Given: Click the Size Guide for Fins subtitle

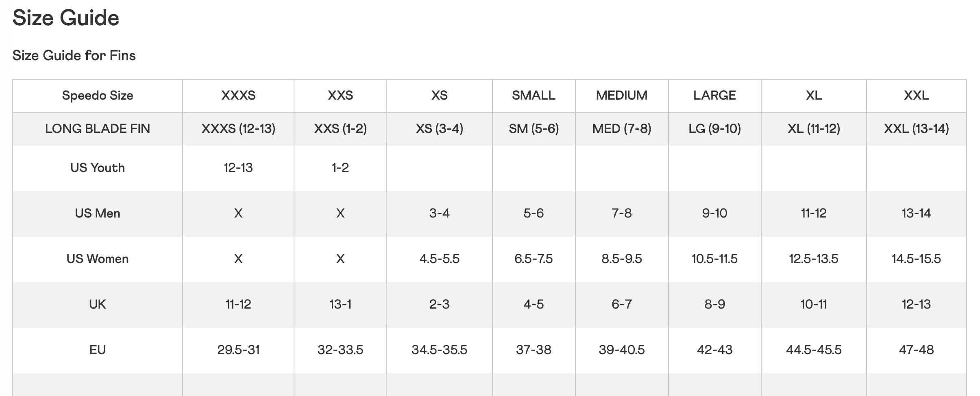Looking at the screenshot, I should pyautogui.click(x=74, y=55).
